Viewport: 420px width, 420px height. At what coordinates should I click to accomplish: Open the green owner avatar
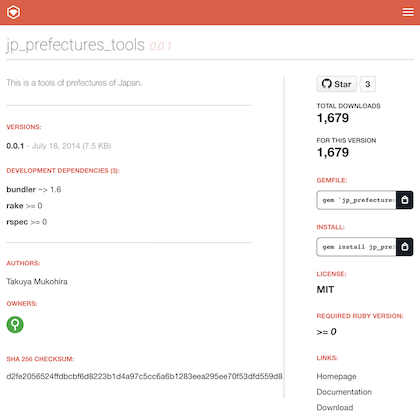point(15,324)
